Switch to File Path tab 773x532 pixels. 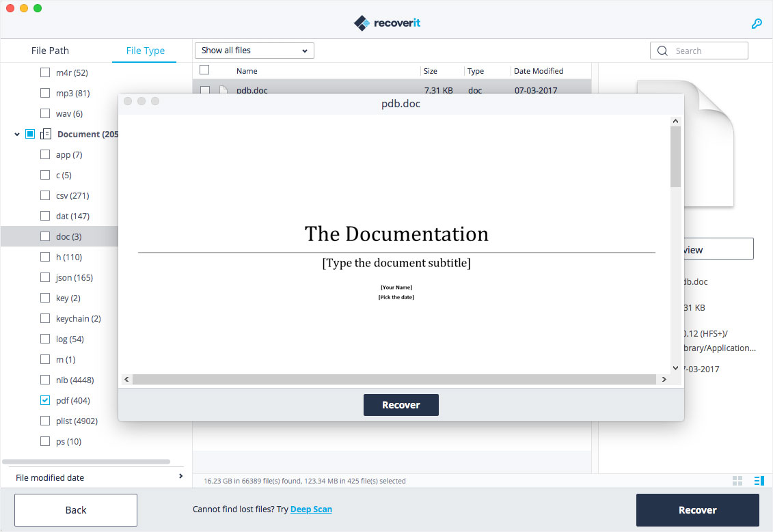(x=50, y=51)
